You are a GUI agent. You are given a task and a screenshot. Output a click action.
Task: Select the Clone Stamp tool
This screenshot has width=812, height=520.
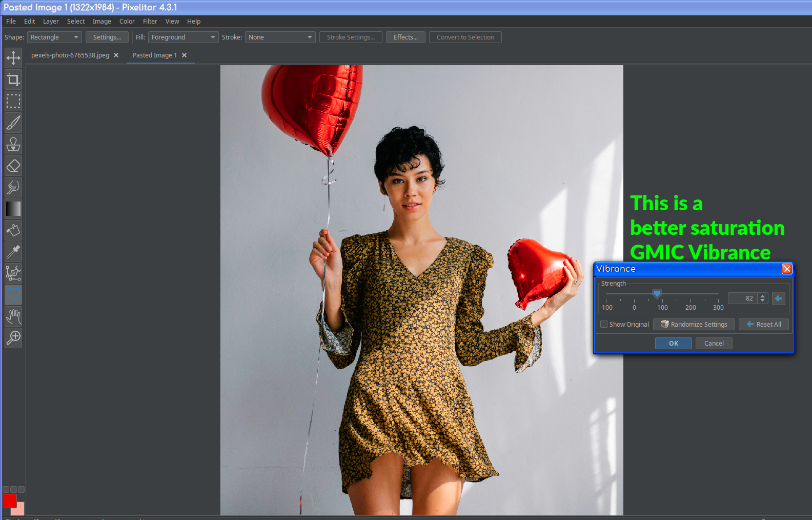[x=13, y=144]
